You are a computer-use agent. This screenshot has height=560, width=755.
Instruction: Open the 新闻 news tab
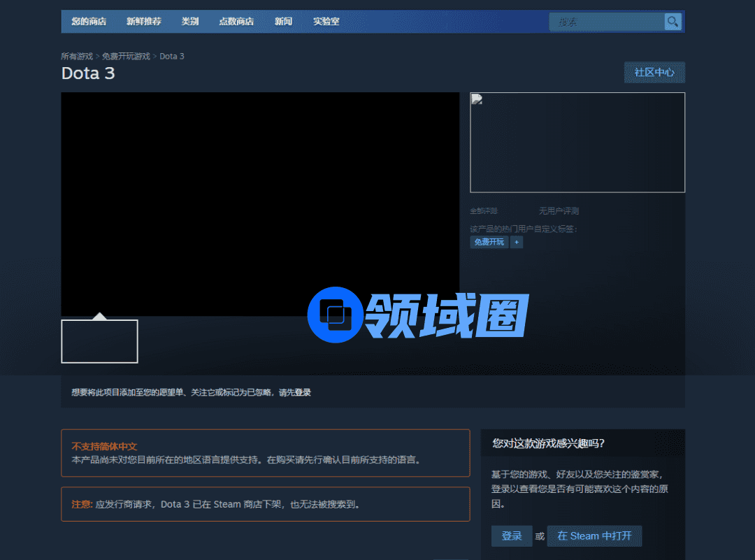pos(283,22)
